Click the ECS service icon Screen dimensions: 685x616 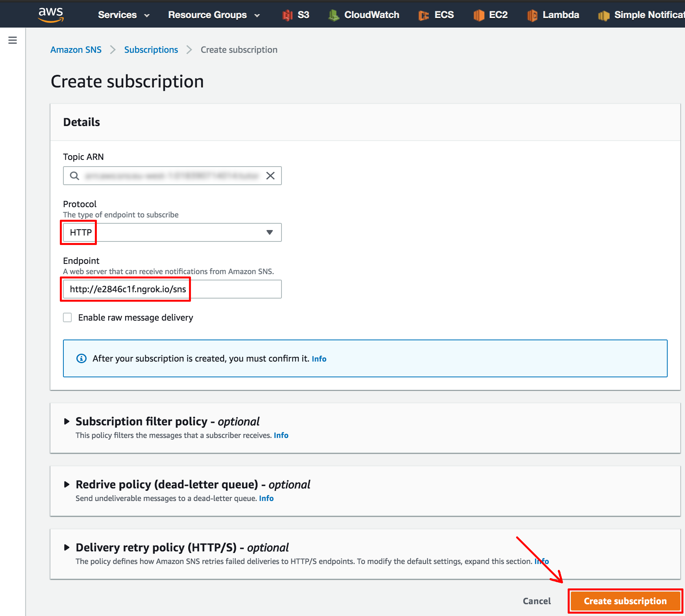pos(424,15)
